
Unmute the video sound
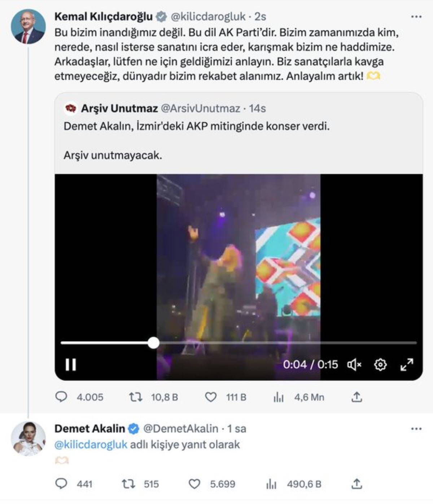click(x=354, y=365)
